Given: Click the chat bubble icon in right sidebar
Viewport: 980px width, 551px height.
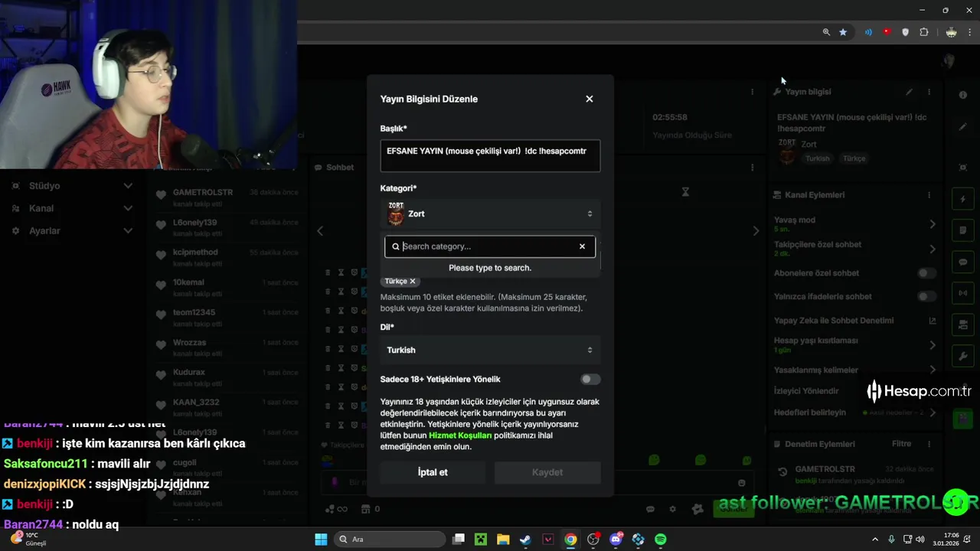Looking at the screenshot, I should click(x=963, y=262).
